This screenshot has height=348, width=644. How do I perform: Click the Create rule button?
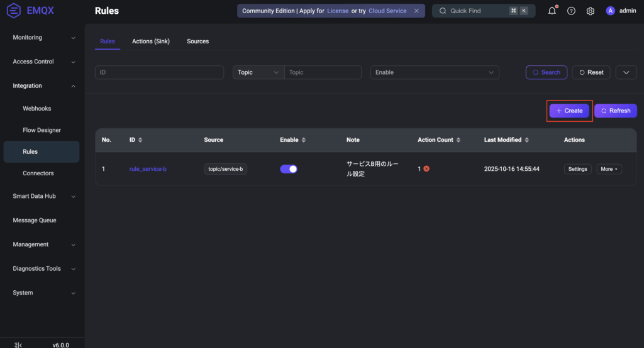click(x=569, y=111)
